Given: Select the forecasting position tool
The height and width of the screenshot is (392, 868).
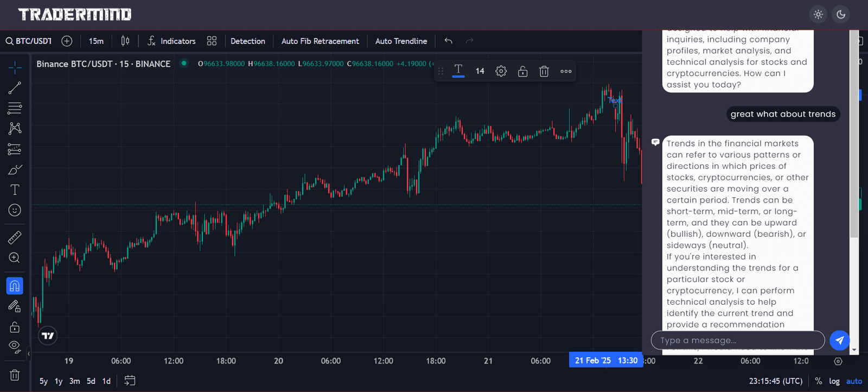Looking at the screenshot, I should coord(15,149).
